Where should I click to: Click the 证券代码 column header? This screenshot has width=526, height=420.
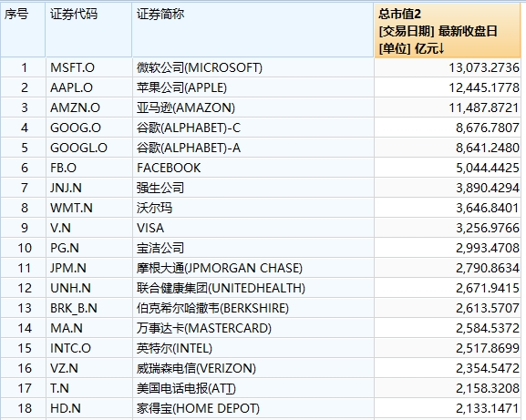(88, 29)
